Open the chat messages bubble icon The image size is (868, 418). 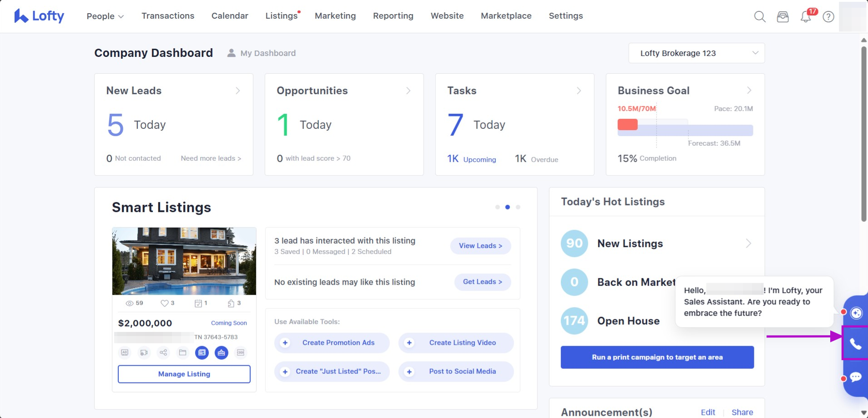[x=855, y=377]
